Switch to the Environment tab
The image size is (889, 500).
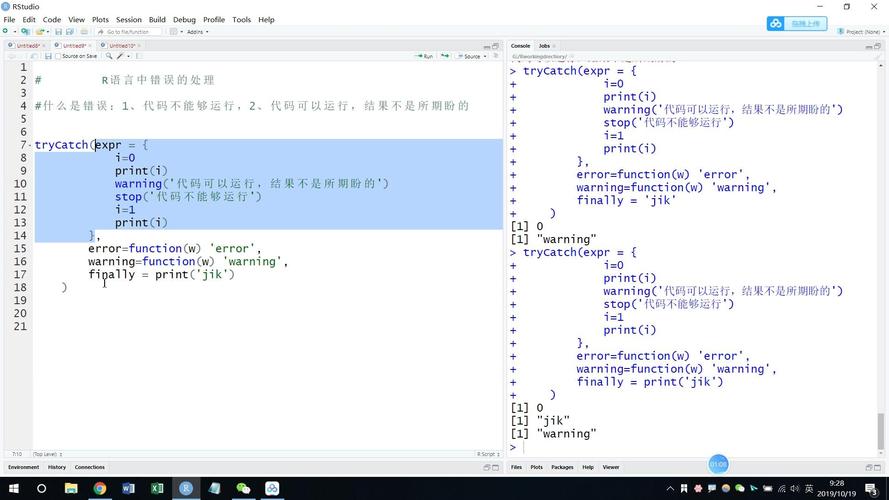23,467
